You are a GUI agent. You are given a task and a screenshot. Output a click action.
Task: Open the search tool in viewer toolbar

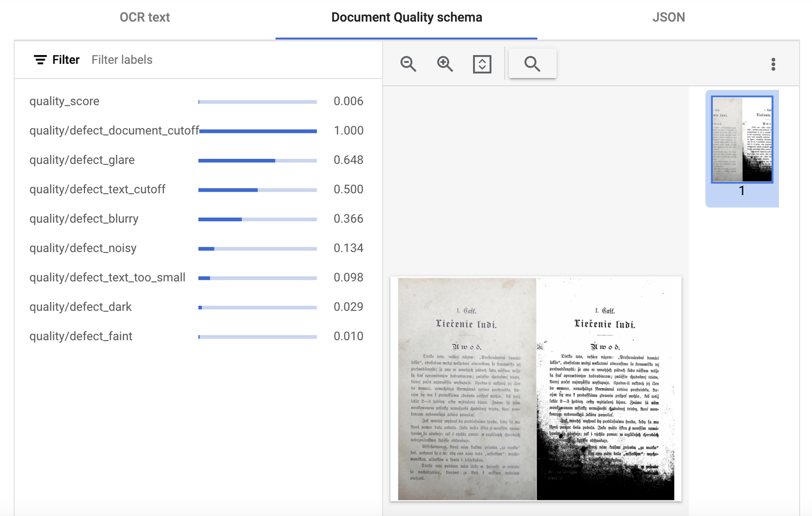(533, 64)
